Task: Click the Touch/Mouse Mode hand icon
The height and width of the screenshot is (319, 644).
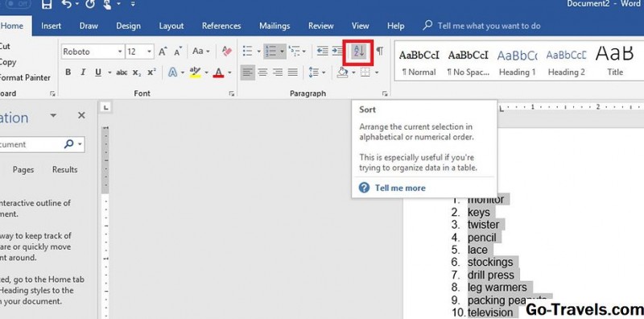Action: [108, 5]
